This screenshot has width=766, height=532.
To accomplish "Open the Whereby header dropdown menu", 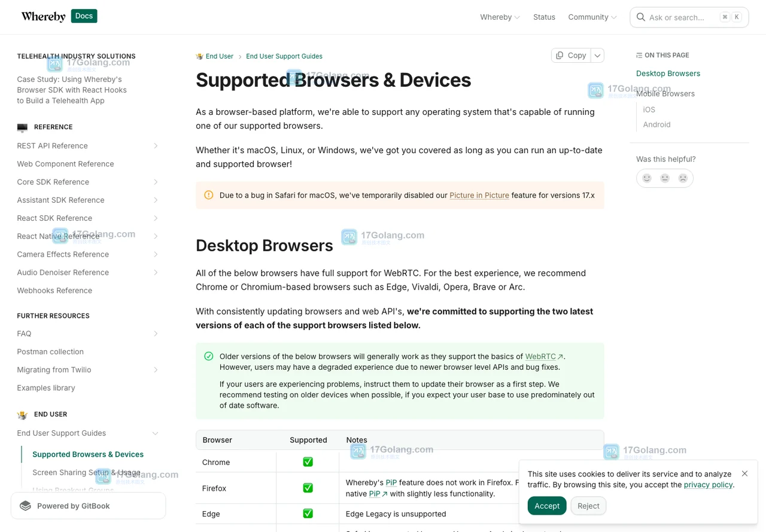I will [x=500, y=17].
